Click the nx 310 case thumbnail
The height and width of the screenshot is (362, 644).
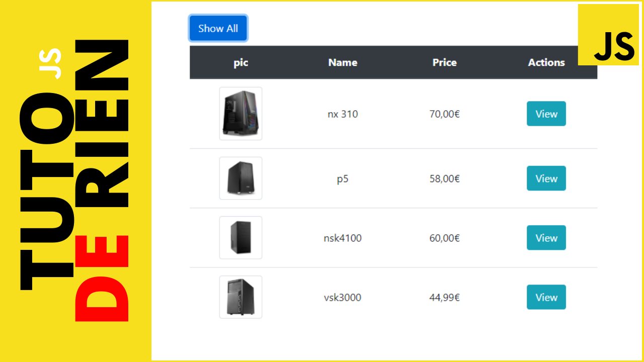(240, 114)
